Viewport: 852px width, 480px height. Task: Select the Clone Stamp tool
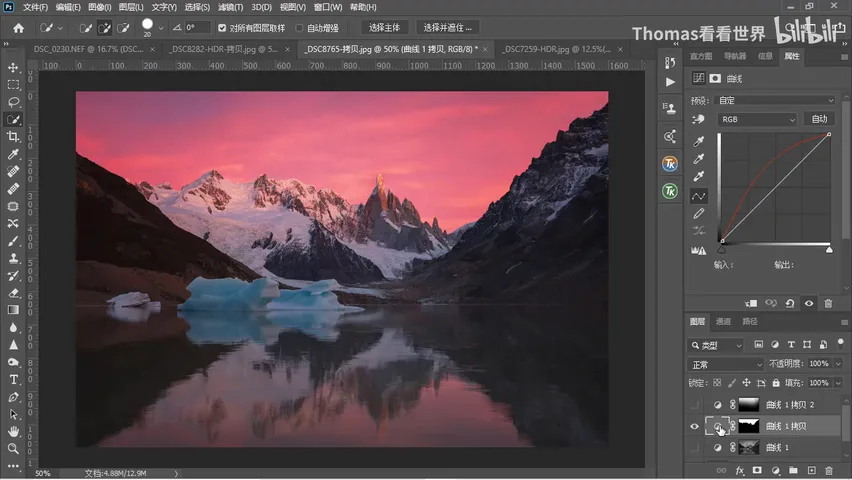click(x=13, y=259)
